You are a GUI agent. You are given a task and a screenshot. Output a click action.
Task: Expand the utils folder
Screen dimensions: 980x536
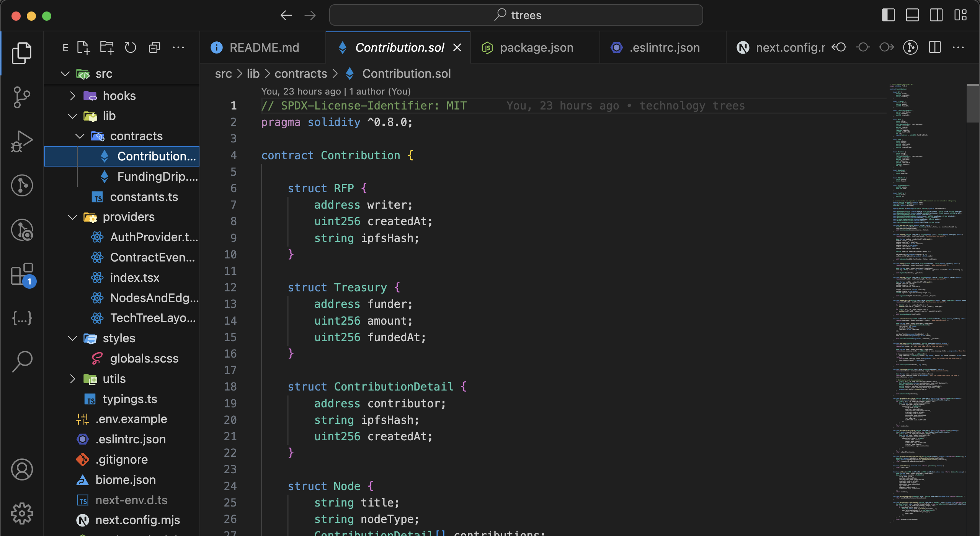point(114,379)
